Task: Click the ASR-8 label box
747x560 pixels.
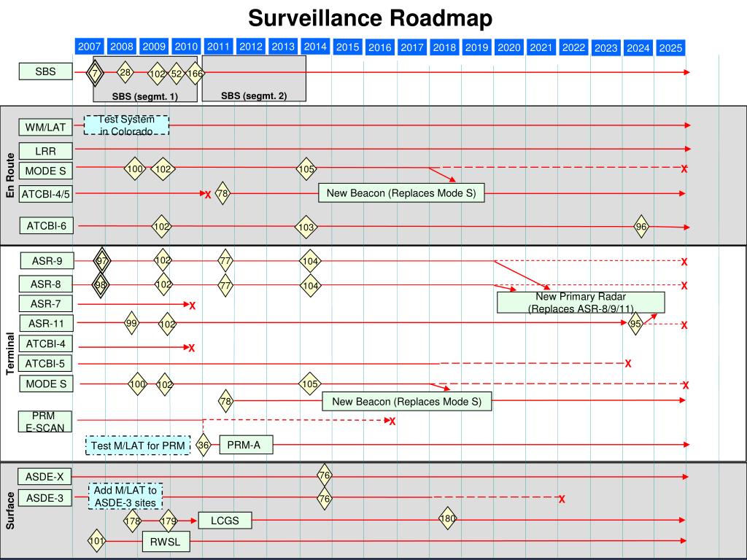Action: 46,284
